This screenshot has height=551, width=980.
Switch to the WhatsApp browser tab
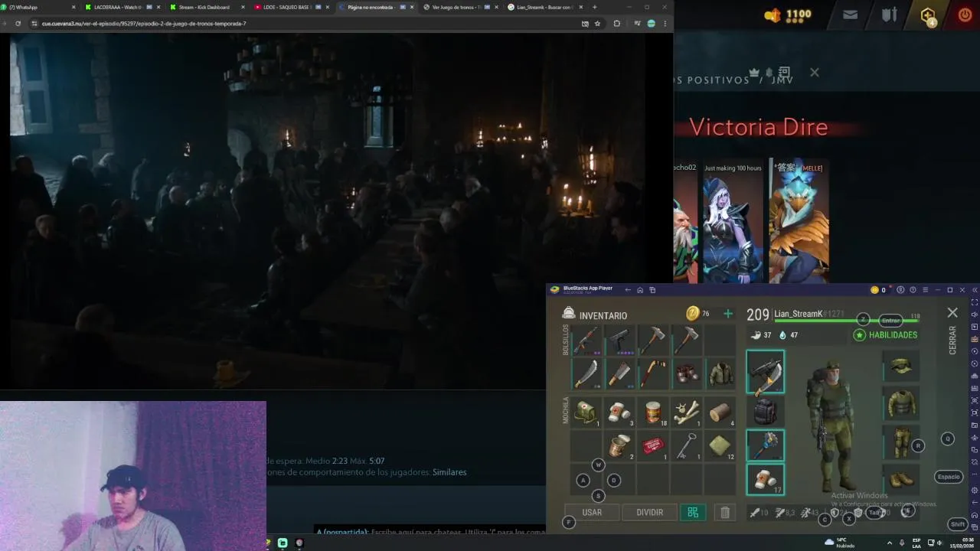[x=40, y=7]
